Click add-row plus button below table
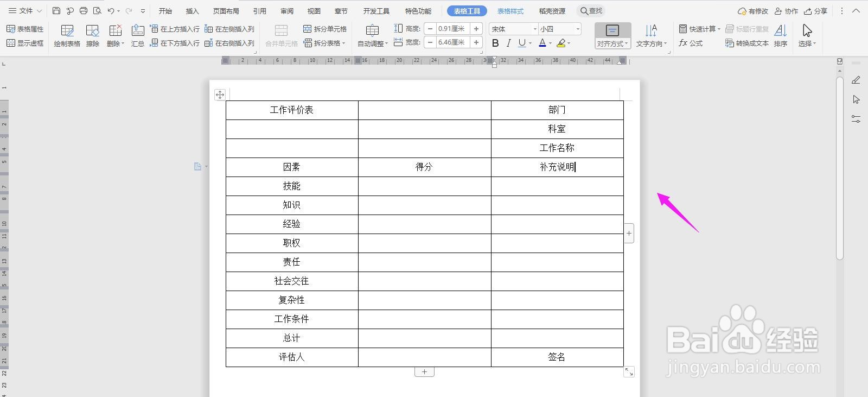Viewport: 868px width, 397px height. [424, 372]
